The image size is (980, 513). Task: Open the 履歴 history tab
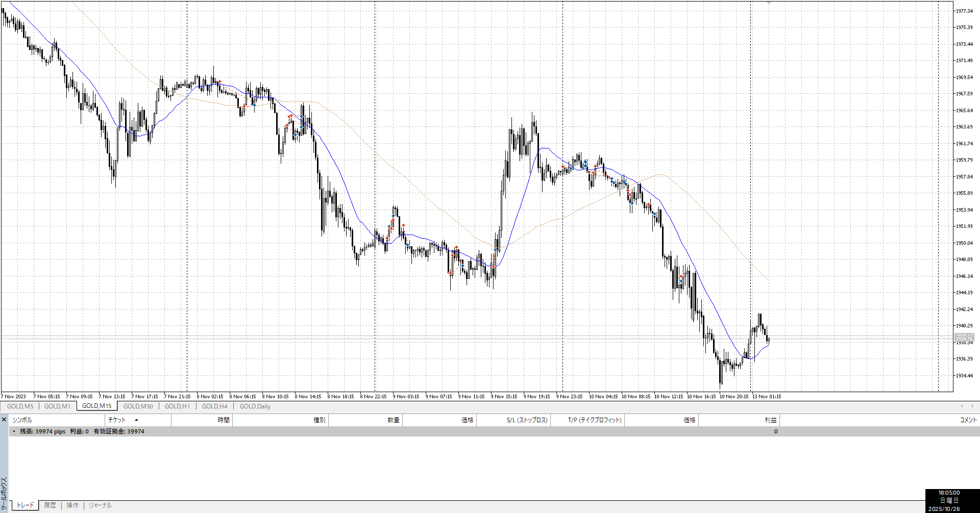pos(50,505)
